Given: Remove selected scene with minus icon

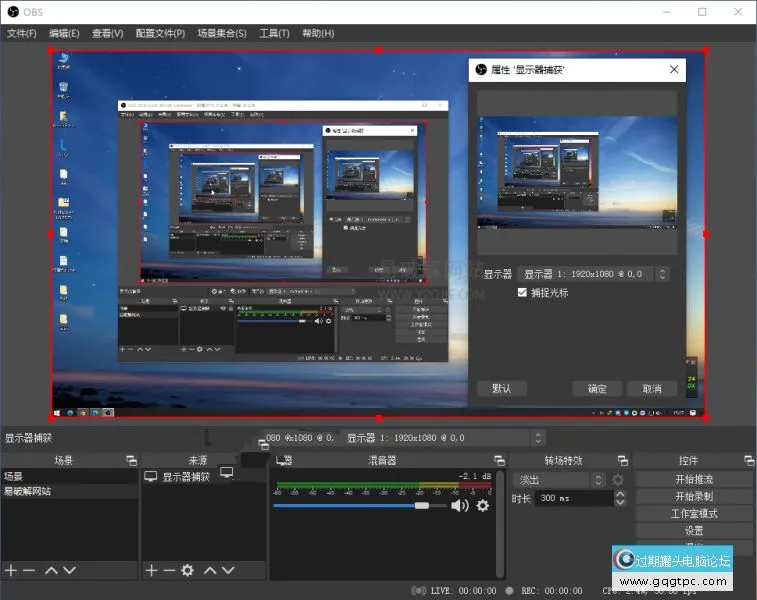Looking at the screenshot, I should (29, 570).
